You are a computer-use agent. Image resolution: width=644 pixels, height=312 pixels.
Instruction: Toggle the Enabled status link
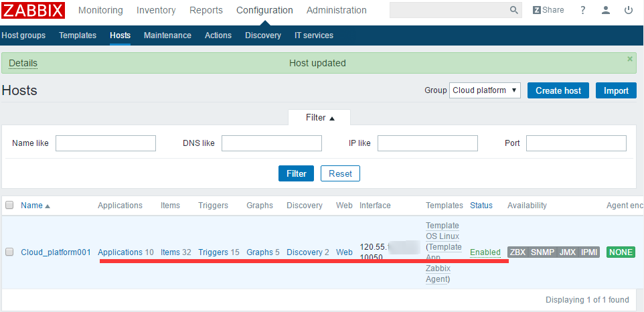click(x=485, y=252)
